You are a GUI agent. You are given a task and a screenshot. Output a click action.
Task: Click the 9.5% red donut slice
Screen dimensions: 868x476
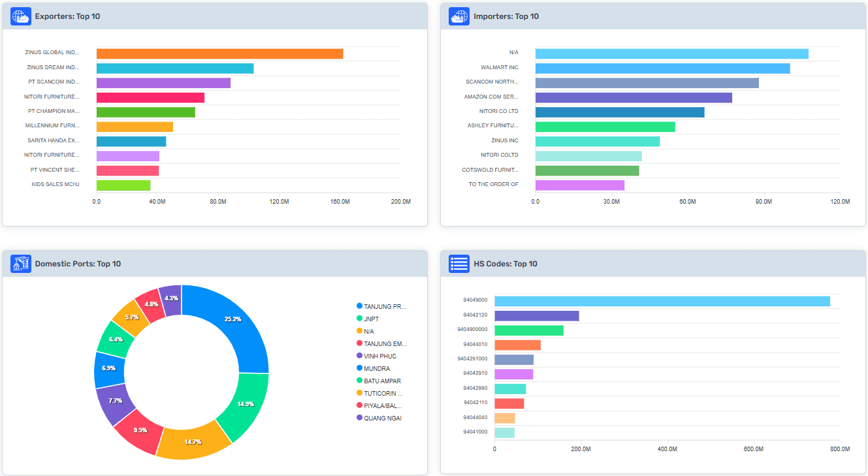pyautogui.click(x=138, y=431)
